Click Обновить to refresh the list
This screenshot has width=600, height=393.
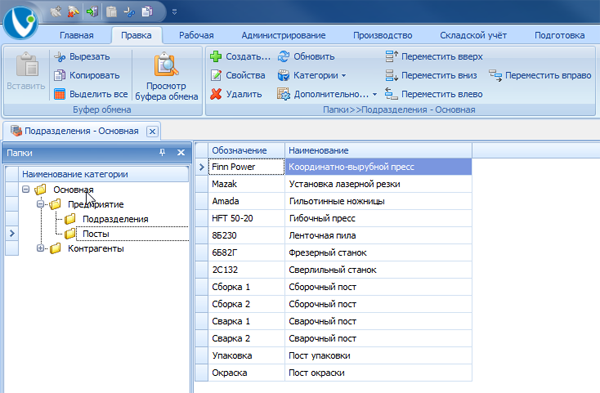click(306, 57)
